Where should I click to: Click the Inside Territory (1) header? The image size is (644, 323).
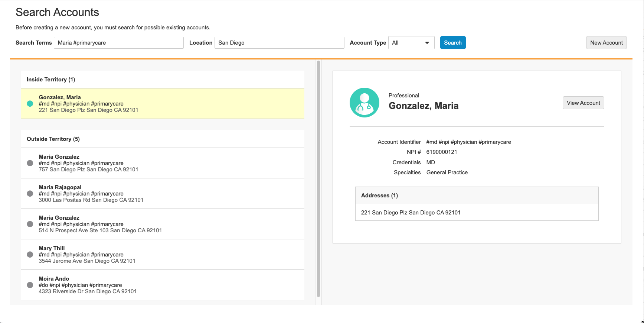(x=51, y=80)
